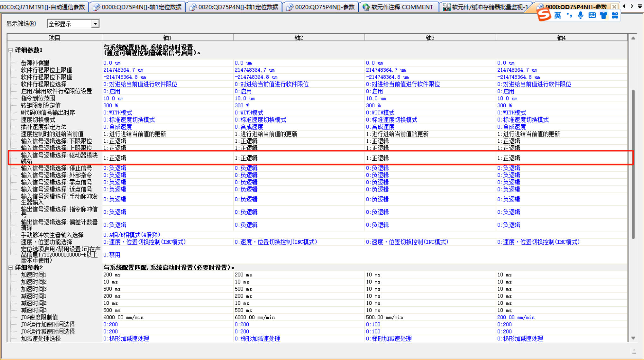This screenshot has height=360, width=644.
Task: Open the tab list dropdown arrow
Action: 640,6
